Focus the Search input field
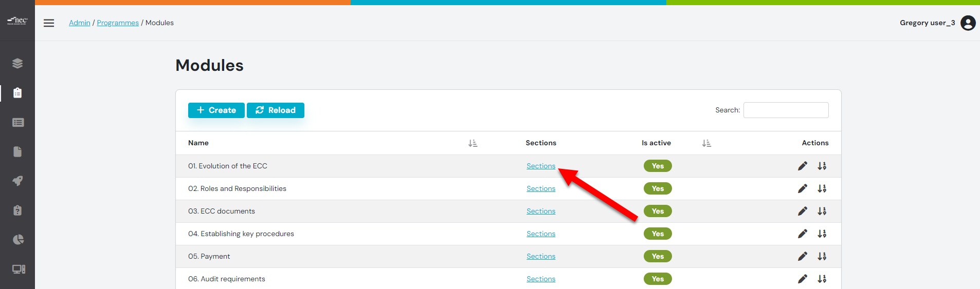 786,110
